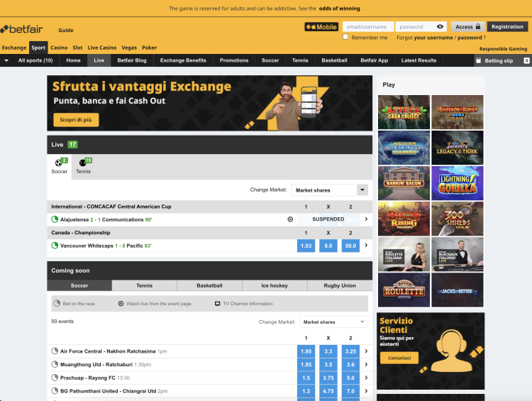Open Latest Results menu item
Screen dimensions: 532x401
[x=419, y=60]
